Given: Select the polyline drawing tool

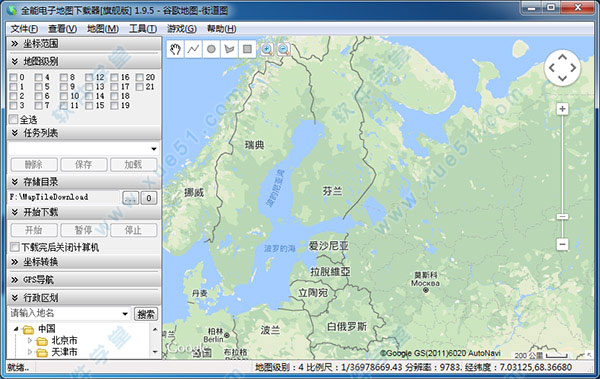Looking at the screenshot, I should pyautogui.click(x=193, y=49).
